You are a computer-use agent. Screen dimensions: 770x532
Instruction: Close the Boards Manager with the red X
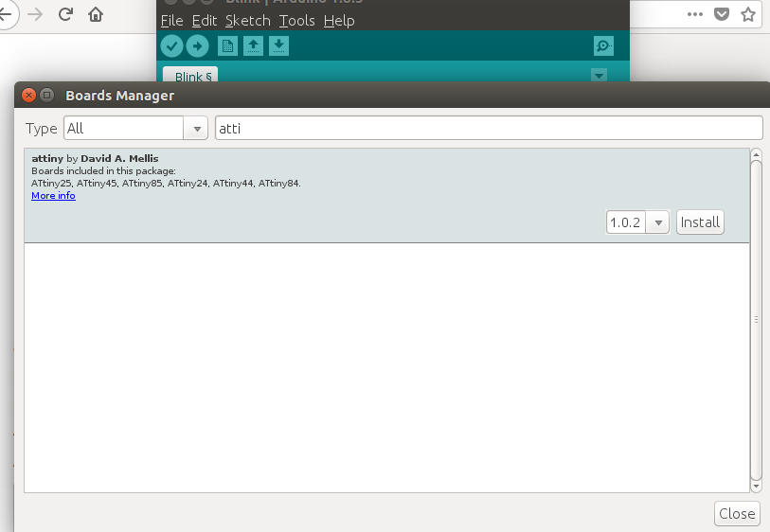[29, 95]
